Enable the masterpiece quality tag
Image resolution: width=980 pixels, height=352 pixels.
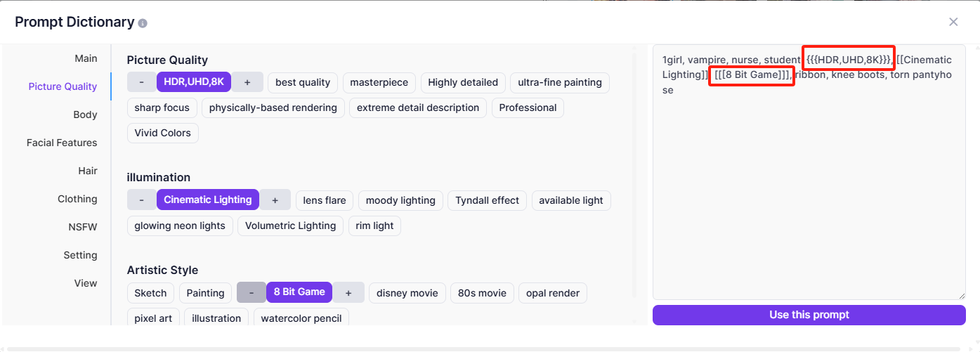coord(379,82)
